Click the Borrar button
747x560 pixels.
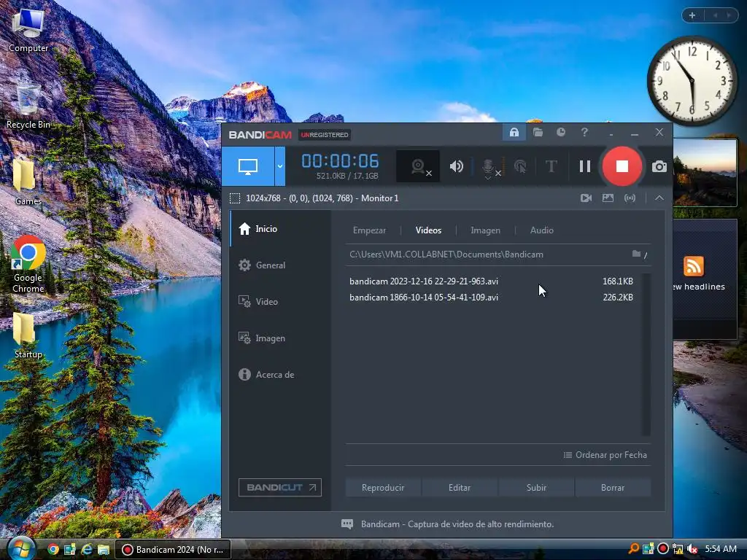(x=613, y=488)
